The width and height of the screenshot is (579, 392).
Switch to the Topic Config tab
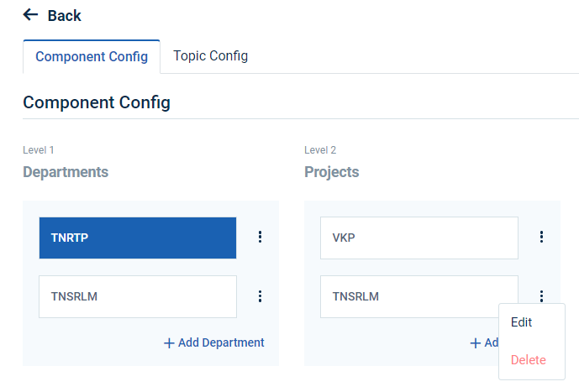coord(210,56)
